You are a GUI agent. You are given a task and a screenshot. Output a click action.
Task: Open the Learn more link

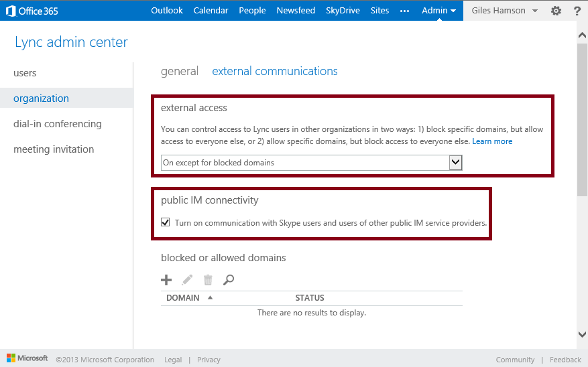(x=492, y=141)
